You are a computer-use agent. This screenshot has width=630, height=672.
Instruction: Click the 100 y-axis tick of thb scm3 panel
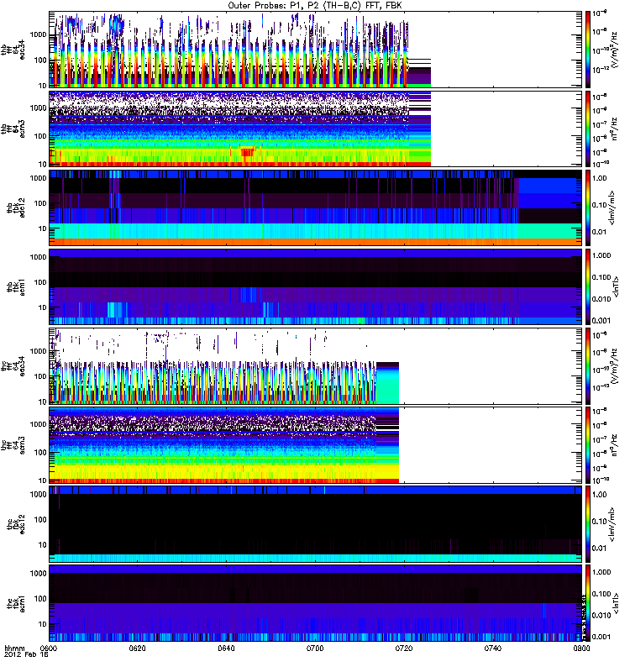[x=40, y=136]
